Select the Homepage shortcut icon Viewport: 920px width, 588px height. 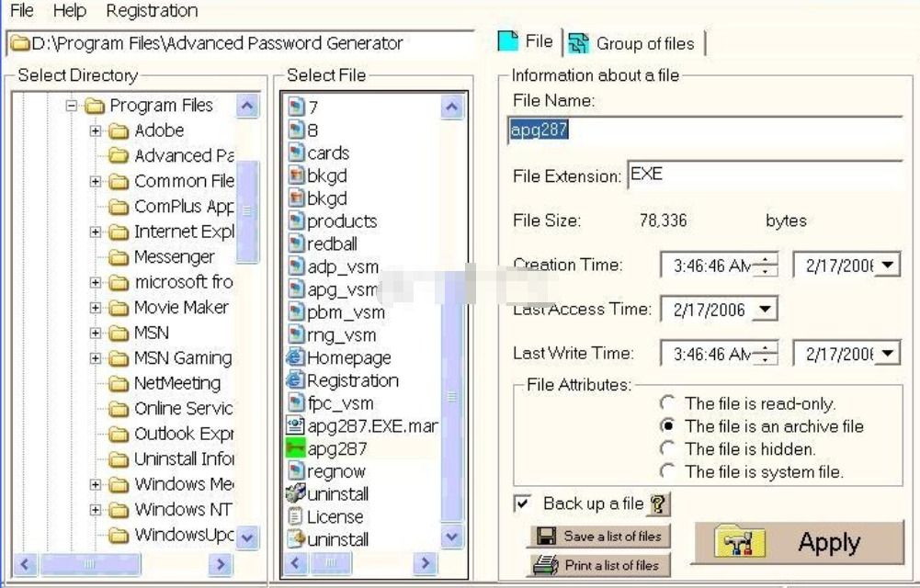[295, 357]
